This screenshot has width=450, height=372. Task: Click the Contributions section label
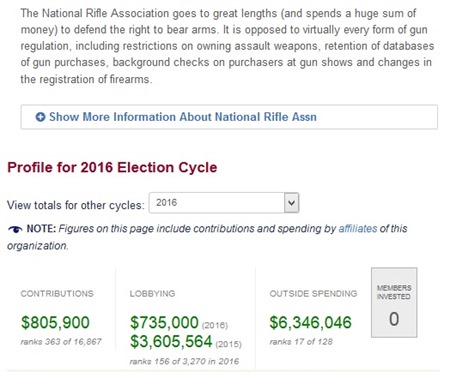pyautogui.click(x=57, y=294)
